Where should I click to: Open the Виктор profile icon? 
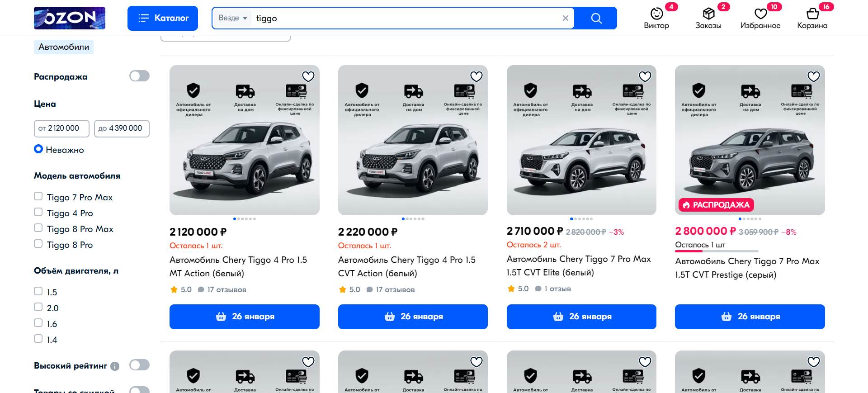pos(656,18)
